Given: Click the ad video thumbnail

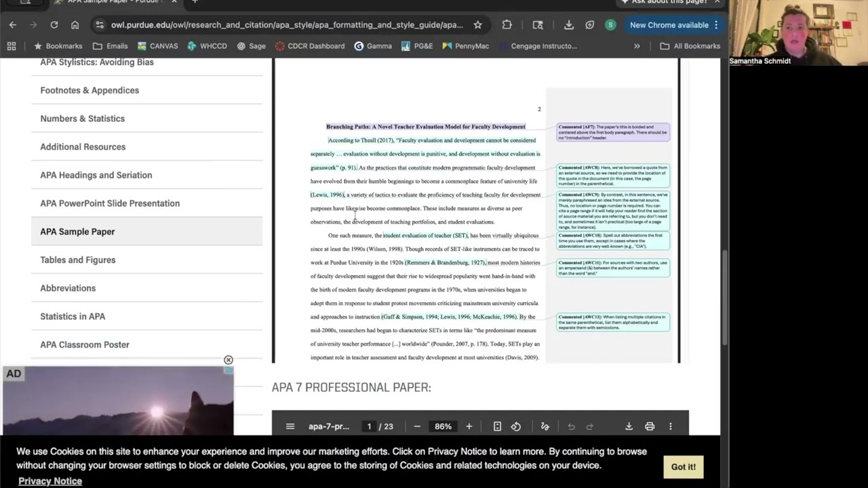Looking at the screenshot, I should click(118, 401).
